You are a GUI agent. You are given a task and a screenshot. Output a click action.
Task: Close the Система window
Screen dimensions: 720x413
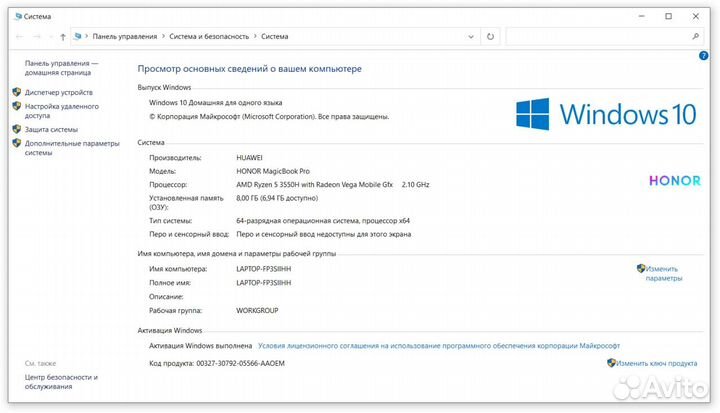[x=696, y=16]
